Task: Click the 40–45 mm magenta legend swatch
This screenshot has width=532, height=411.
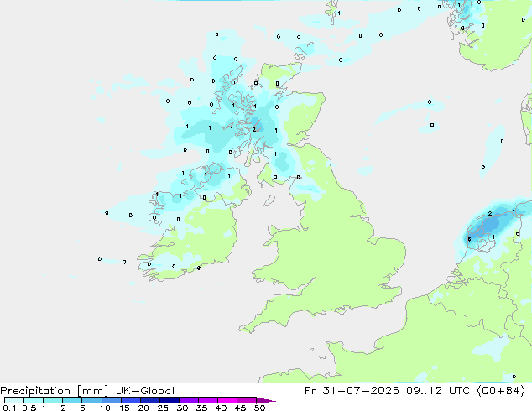Action: [x=227, y=400]
